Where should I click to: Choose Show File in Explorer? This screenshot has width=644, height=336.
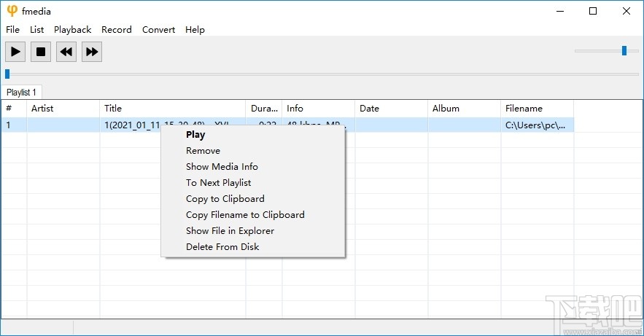click(x=230, y=231)
